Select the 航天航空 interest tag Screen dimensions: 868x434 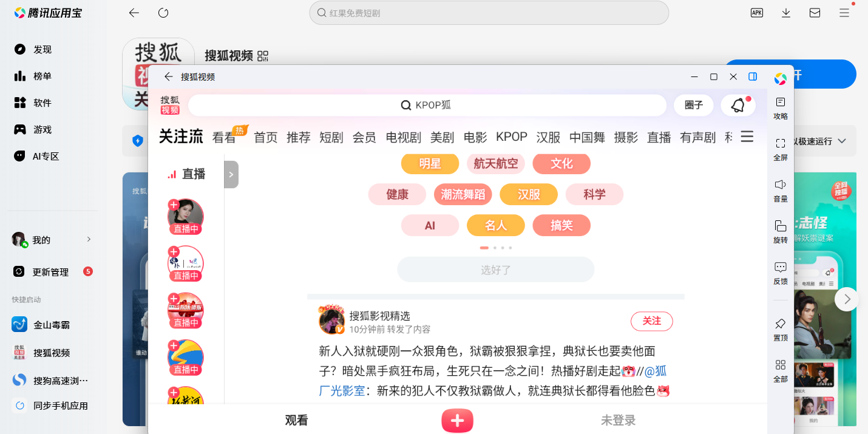tap(496, 163)
